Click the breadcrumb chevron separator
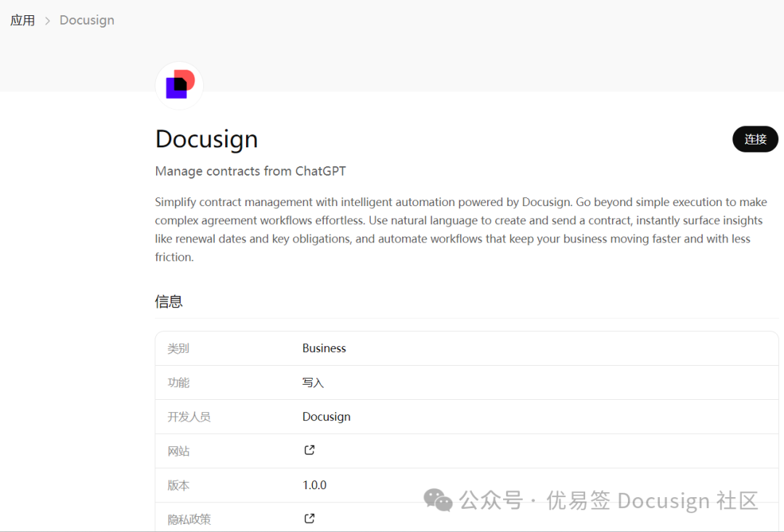The height and width of the screenshot is (532, 784). click(x=47, y=21)
